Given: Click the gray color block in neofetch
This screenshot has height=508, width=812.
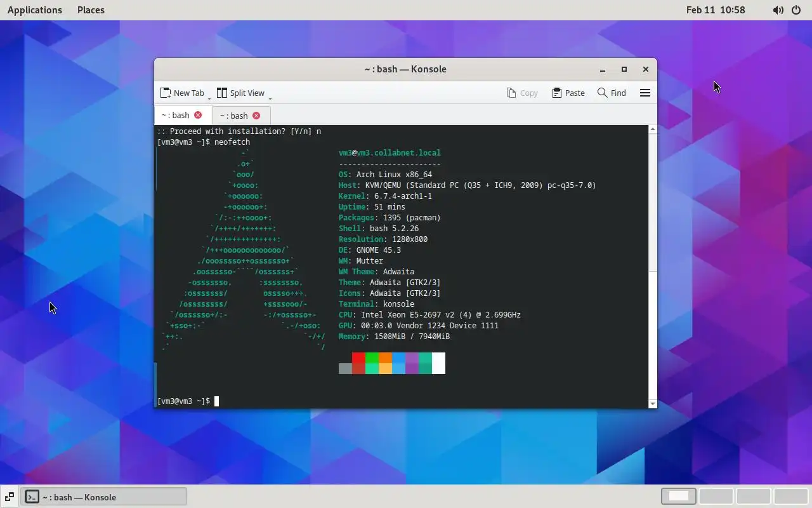Looking at the screenshot, I should [345, 368].
